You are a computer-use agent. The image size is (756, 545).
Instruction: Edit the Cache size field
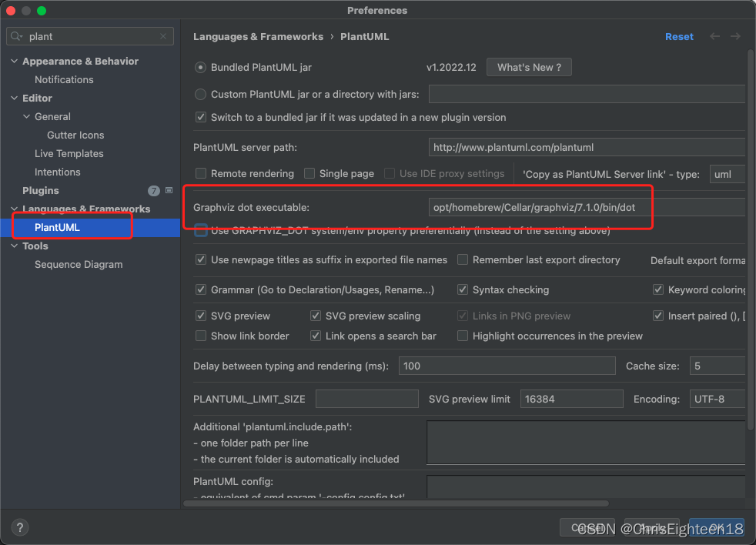718,366
